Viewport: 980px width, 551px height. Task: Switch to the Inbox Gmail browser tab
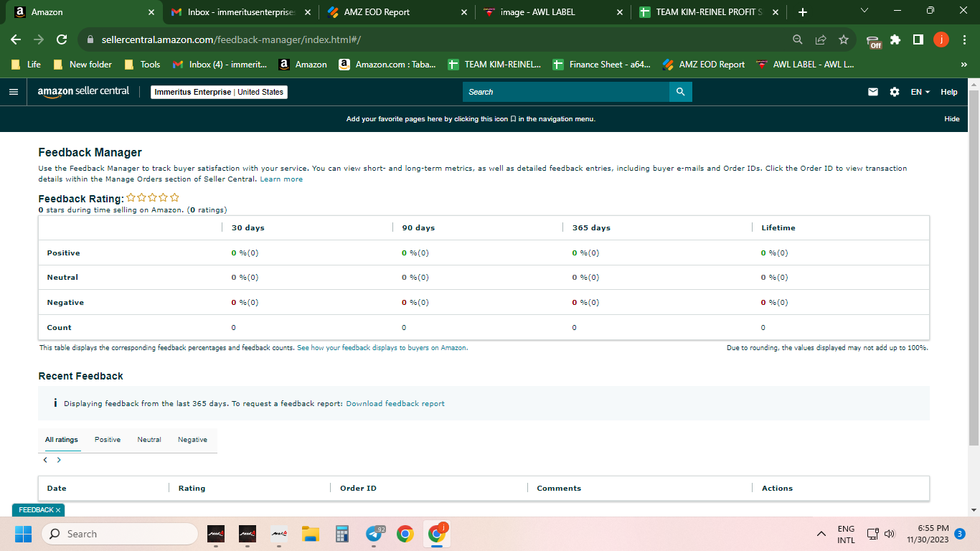(x=240, y=12)
